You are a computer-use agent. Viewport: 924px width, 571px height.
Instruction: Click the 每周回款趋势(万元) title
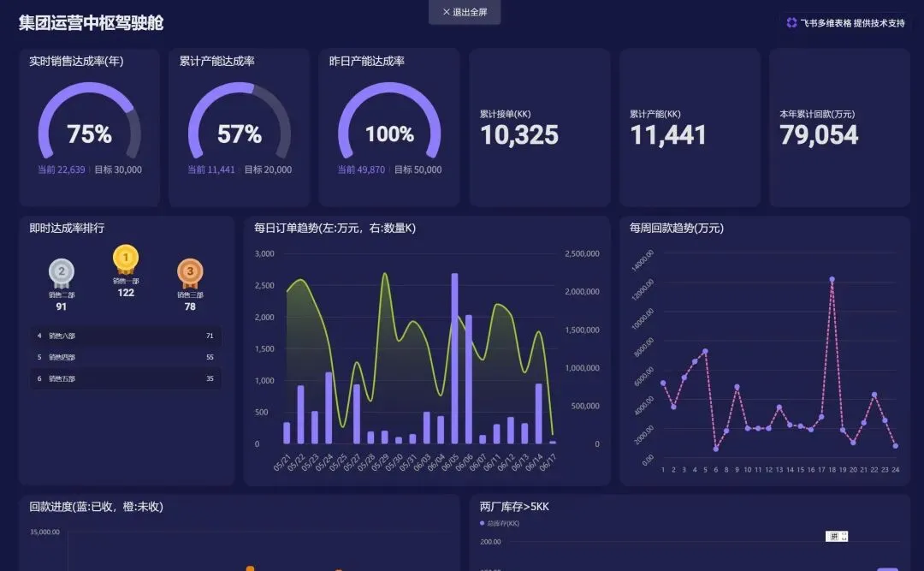[677, 228]
